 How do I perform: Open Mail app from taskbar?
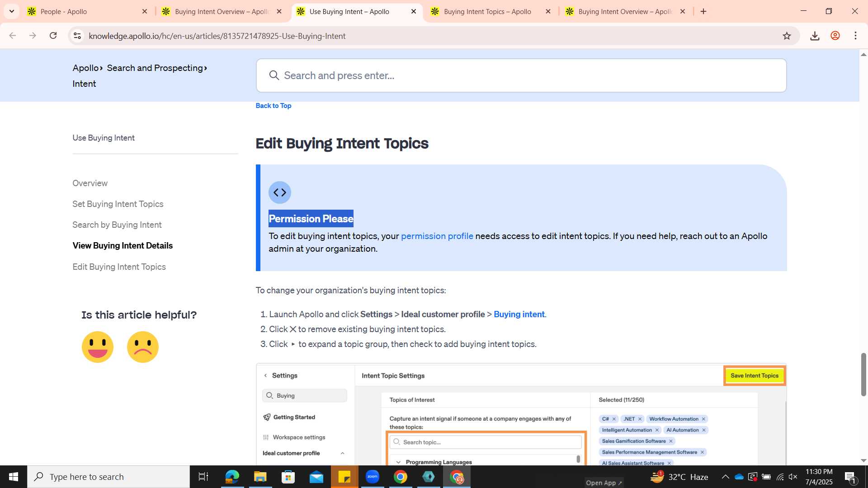[316, 477]
